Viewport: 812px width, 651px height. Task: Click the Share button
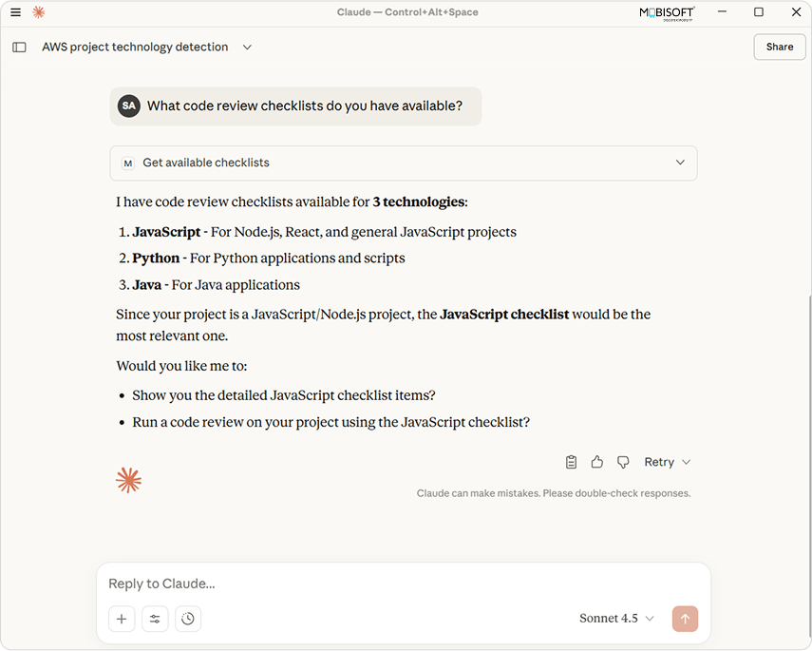coord(779,47)
